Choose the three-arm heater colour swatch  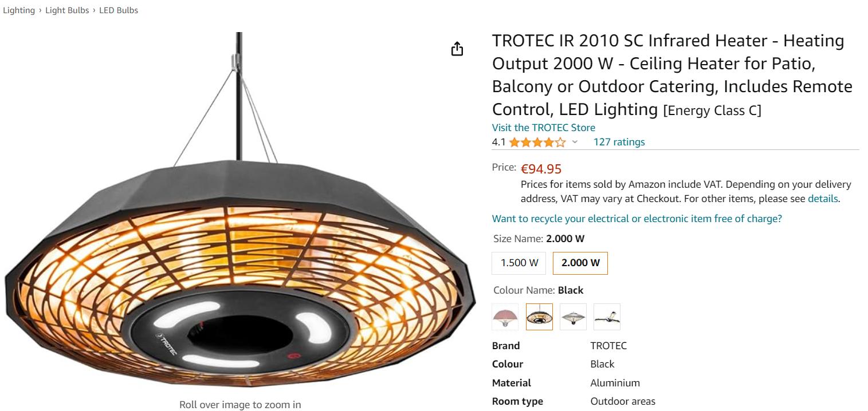point(607,317)
